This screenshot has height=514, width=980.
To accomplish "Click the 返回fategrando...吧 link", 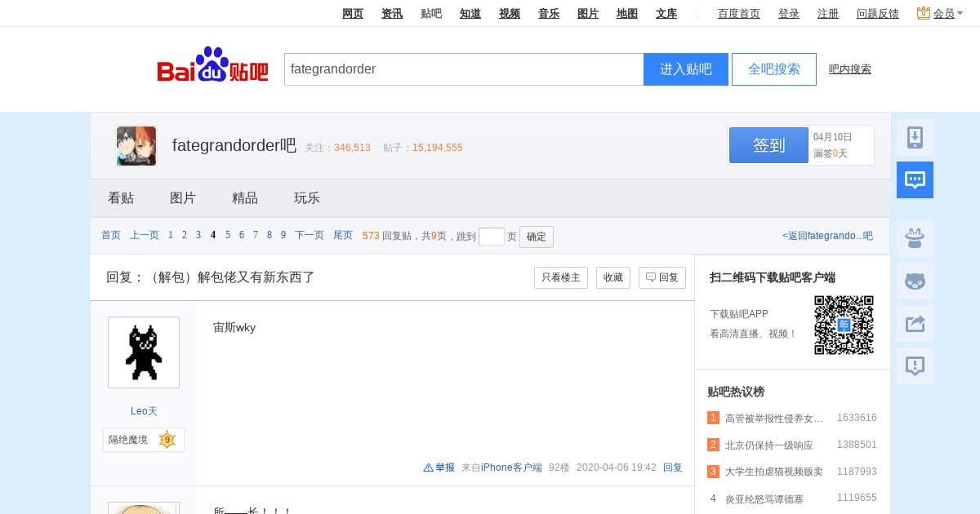I will (x=827, y=236).
